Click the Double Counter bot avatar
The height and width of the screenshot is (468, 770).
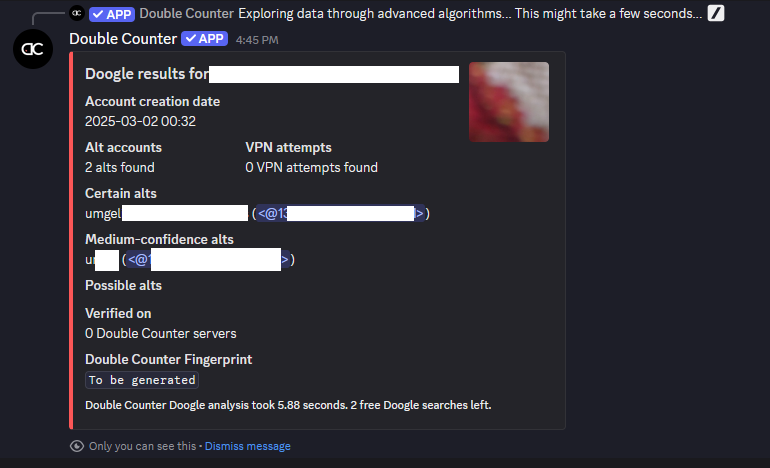pyautogui.click(x=33, y=49)
